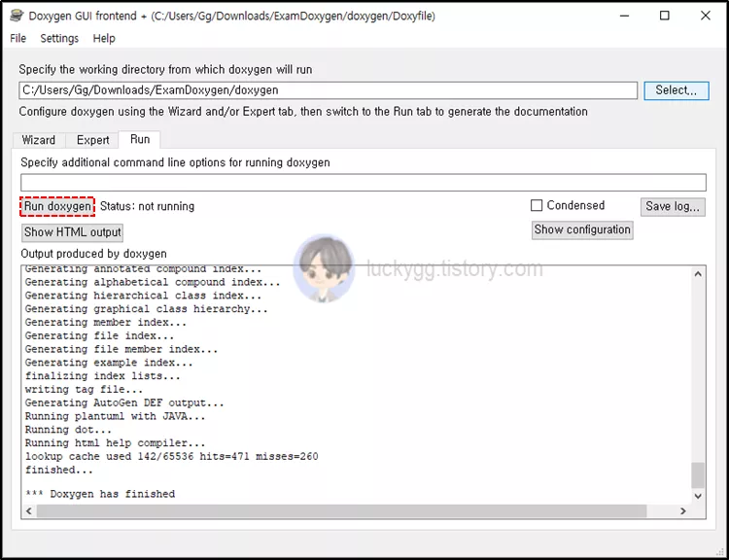Click the output log scroll left arrow

[29, 511]
